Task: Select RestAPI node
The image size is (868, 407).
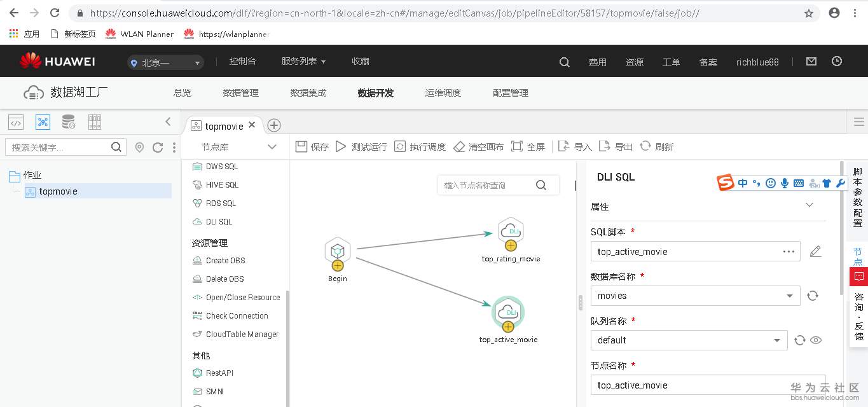Action: (x=213, y=373)
